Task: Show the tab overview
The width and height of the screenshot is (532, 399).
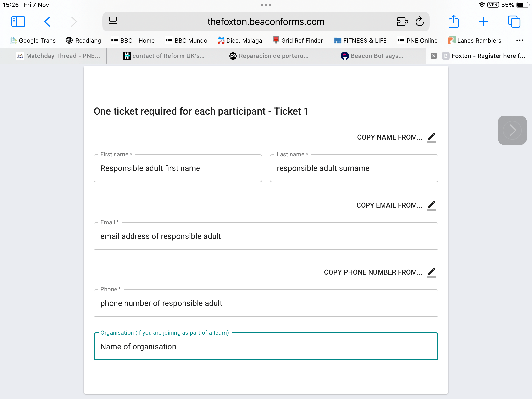Action: coord(514,22)
